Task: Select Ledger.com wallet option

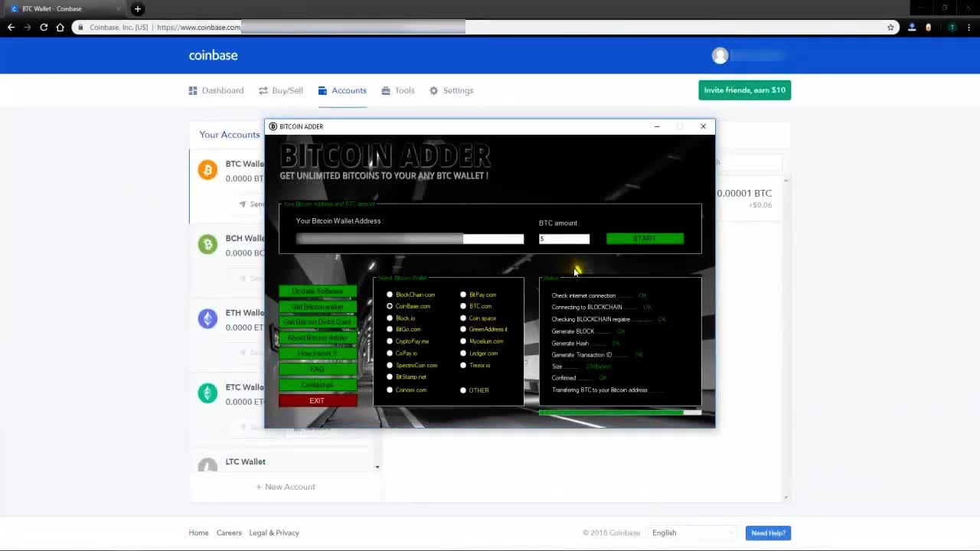Action: click(x=463, y=354)
